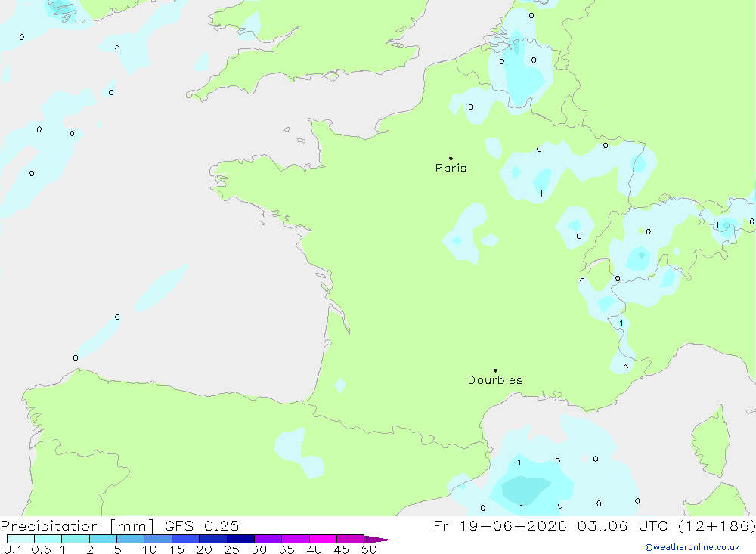Click the 2–5 mm legend color swatch
756x554 pixels.
click(103, 539)
